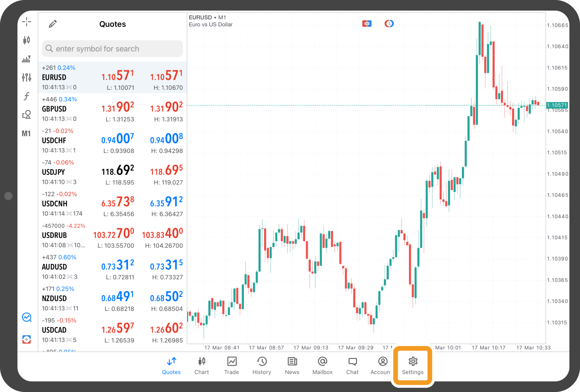Open the Settings tab
The image size is (580, 392).
point(412,366)
